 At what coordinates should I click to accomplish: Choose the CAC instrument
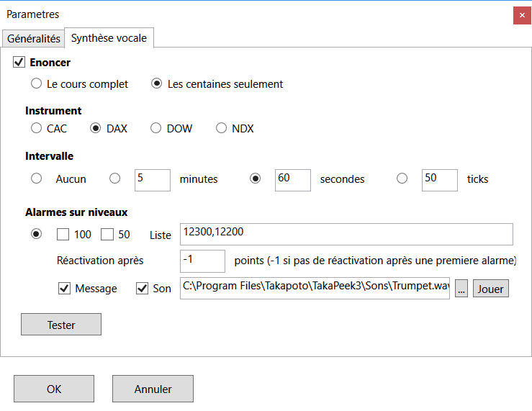(37, 129)
